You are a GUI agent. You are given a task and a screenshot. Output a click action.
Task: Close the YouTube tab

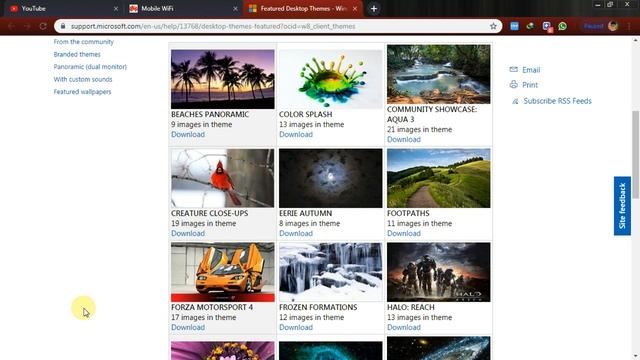116,9
